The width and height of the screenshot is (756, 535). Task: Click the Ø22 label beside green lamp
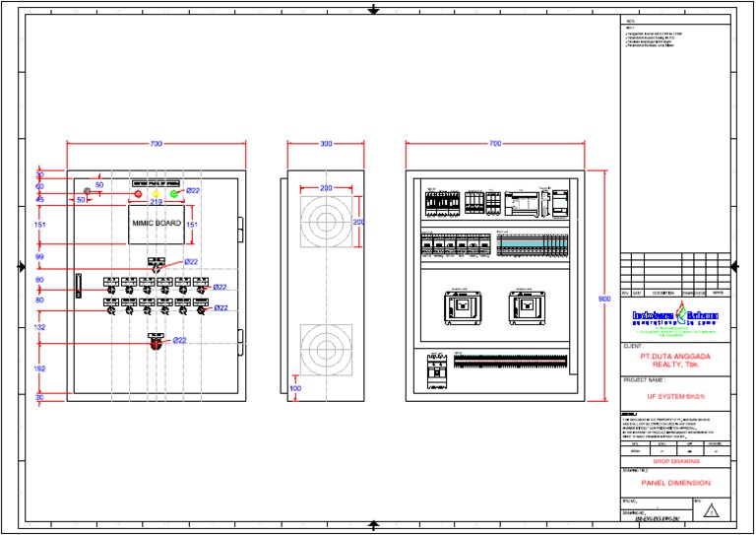(193, 190)
